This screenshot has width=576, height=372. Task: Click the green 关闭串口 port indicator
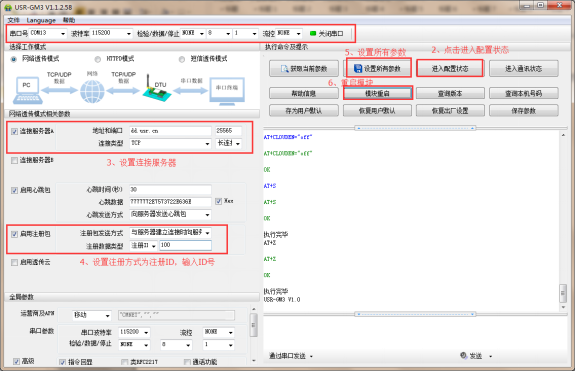pyautogui.click(x=313, y=33)
